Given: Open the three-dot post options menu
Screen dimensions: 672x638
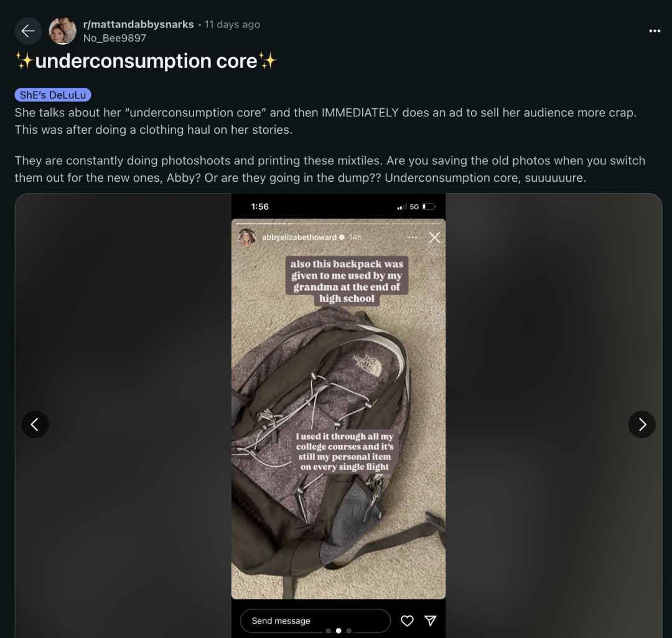Looking at the screenshot, I should coord(655,31).
